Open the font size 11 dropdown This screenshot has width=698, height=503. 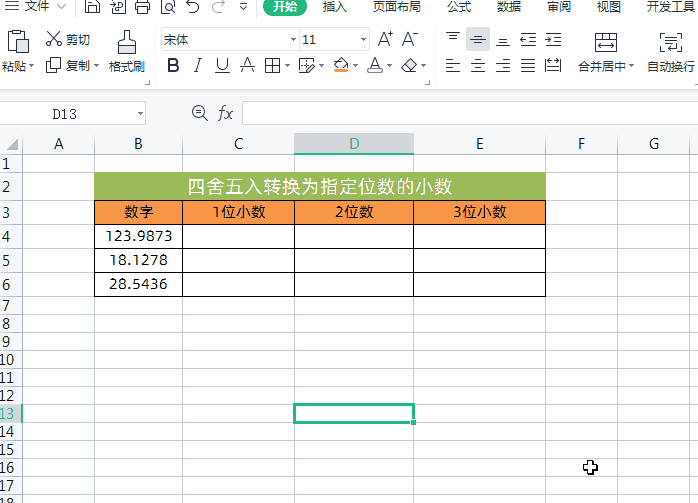click(x=363, y=40)
